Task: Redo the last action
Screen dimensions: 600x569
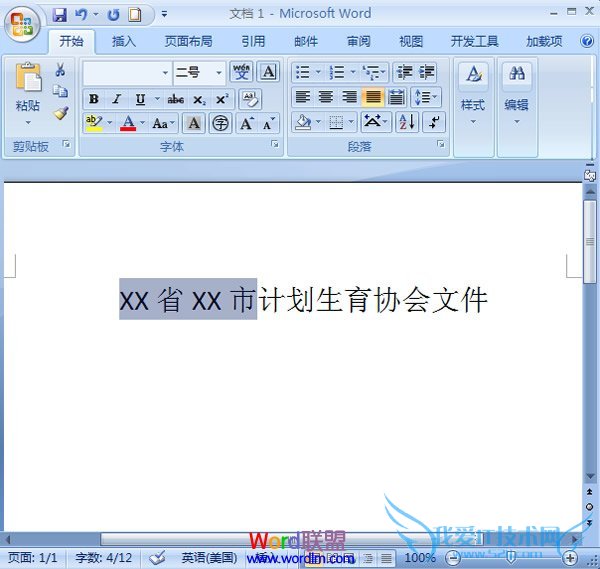Action: pos(113,15)
